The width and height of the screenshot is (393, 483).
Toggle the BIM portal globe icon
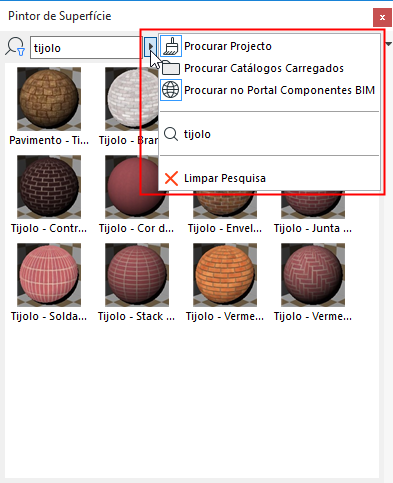pos(171,90)
